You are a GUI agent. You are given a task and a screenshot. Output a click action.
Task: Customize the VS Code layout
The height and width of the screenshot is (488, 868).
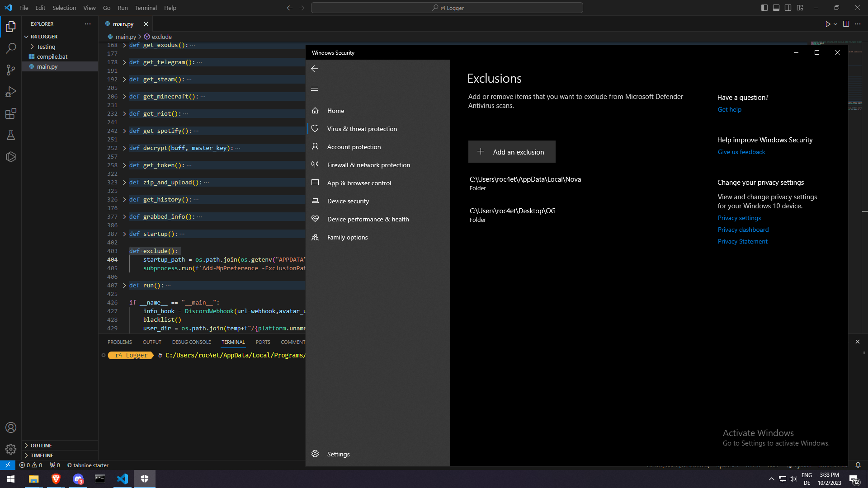pyautogui.click(x=800, y=8)
